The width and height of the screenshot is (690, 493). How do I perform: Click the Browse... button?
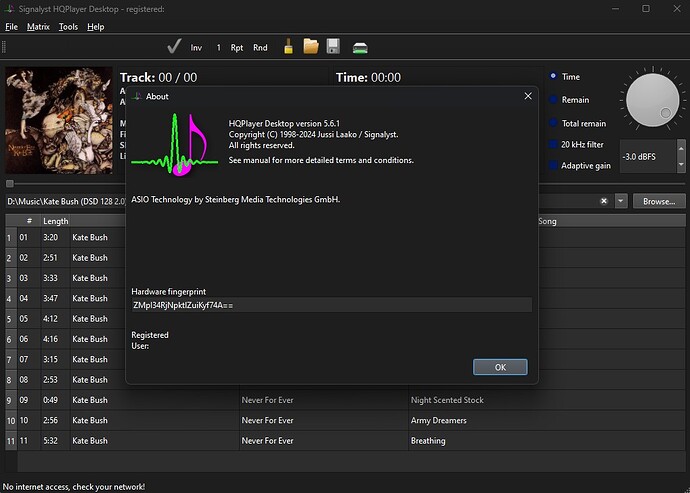click(659, 201)
